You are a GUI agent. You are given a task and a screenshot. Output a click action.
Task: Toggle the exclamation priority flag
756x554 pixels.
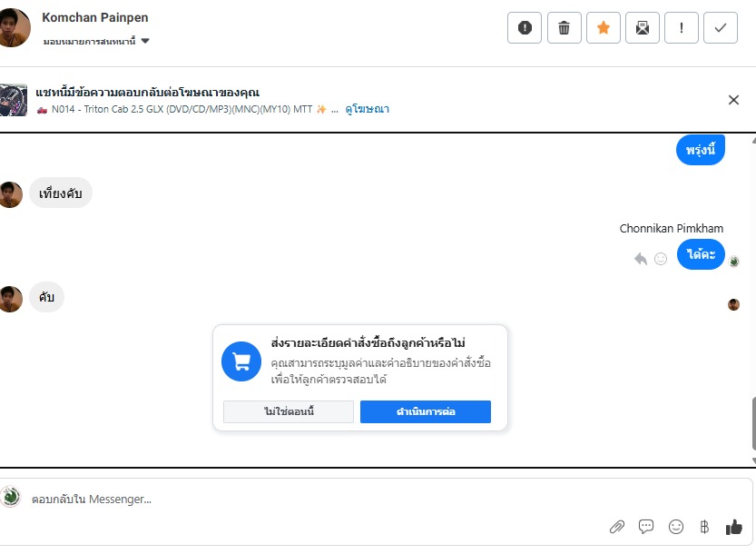pos(682,27)
